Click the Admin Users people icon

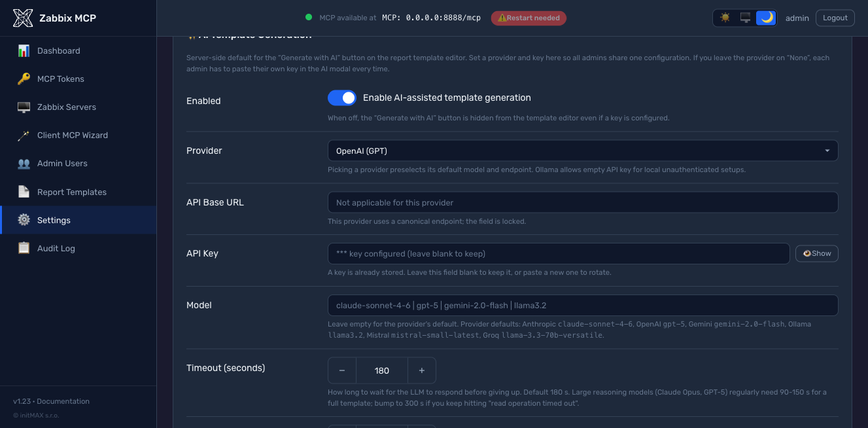[24, 164]
